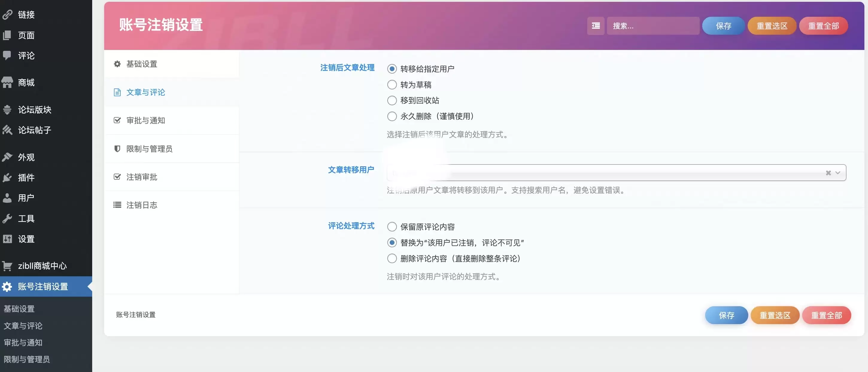This screenshot has width=868, height=372.
Task: Choose 移到回收站 for post handling
Action: pyautogui.click(x=392, y=100)
